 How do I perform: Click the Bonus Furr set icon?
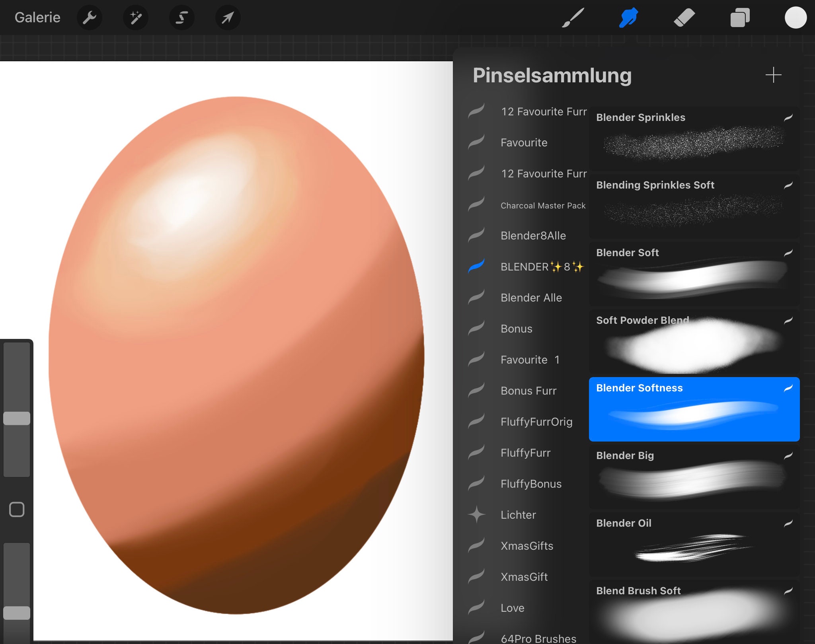(x=476, y=390)
